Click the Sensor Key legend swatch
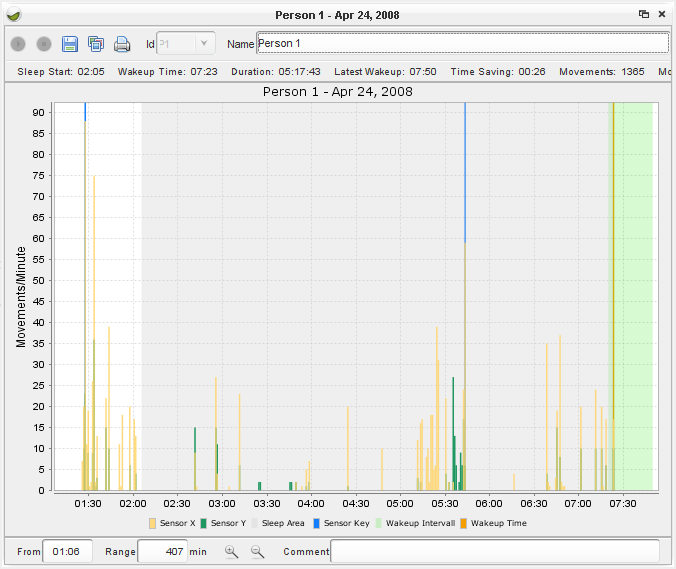 [x=316, y=523]
